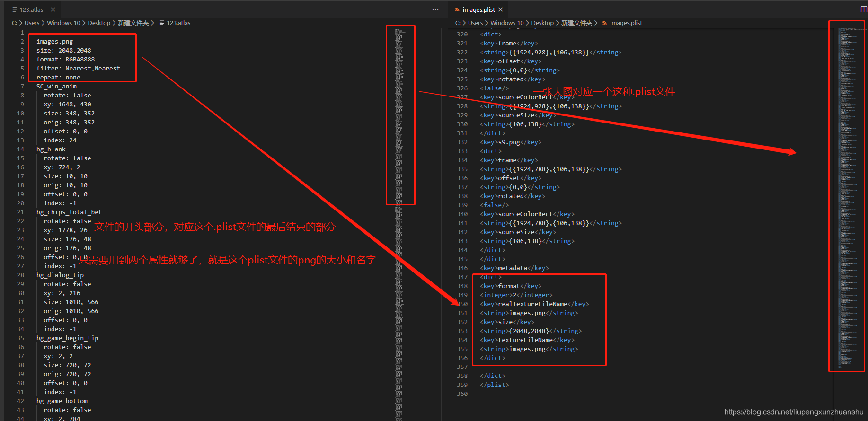Click line number 332 in images.plist gutter
Image resolution: width=868 pixels, height=421 pixels.
point(462,142)
